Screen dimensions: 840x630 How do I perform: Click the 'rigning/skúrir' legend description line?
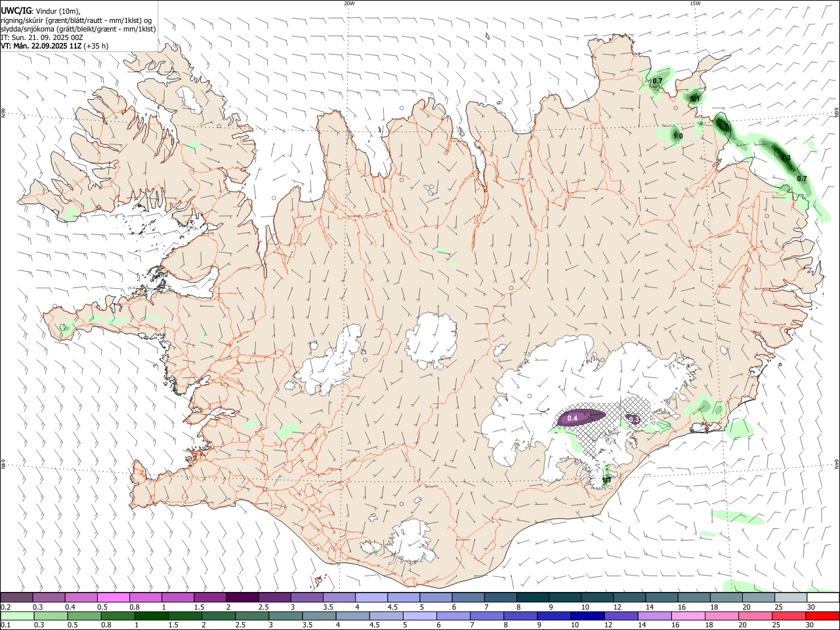click(76, 20)
